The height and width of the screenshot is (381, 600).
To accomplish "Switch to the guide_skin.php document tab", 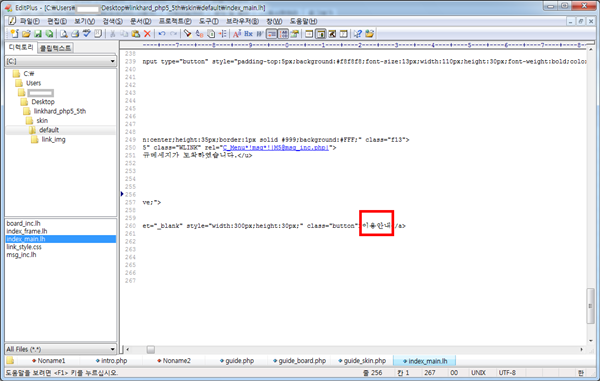I will coord(362,361).
